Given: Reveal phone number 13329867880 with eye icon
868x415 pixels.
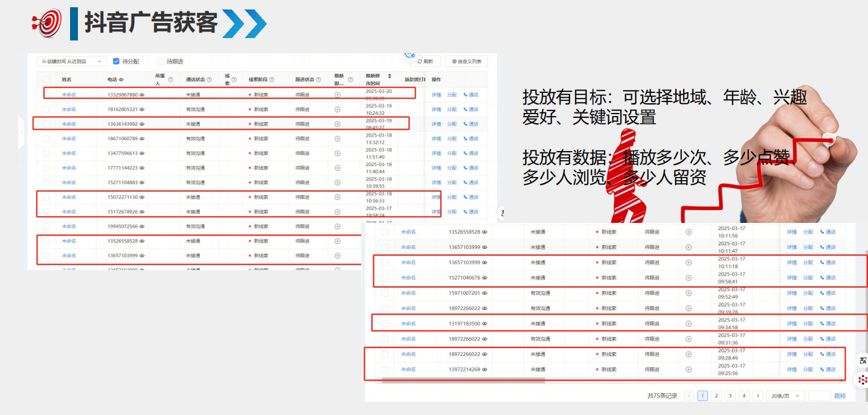Looking at the screenshot, I should tap(143, 95).
